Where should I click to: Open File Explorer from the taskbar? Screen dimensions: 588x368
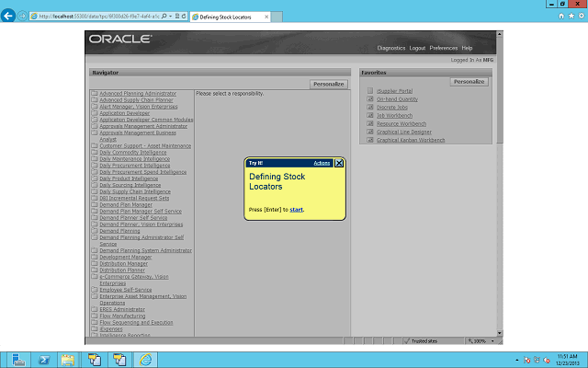[68, 359]
